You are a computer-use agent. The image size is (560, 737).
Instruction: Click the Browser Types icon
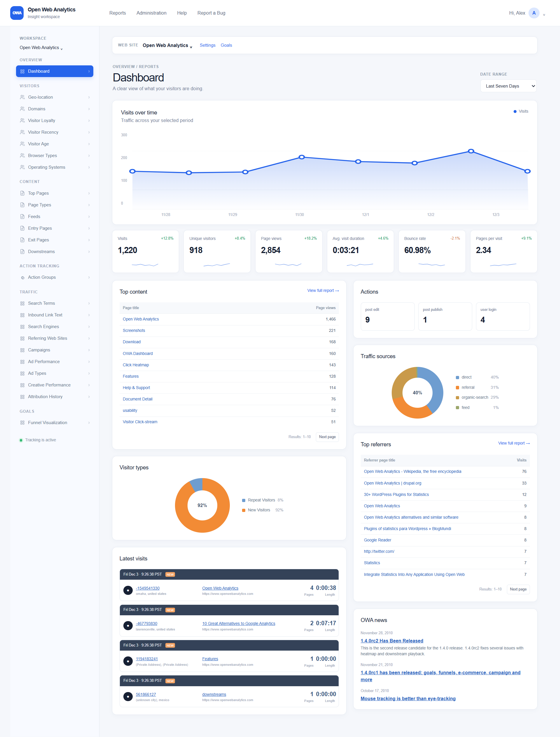(x=22, y=156)
